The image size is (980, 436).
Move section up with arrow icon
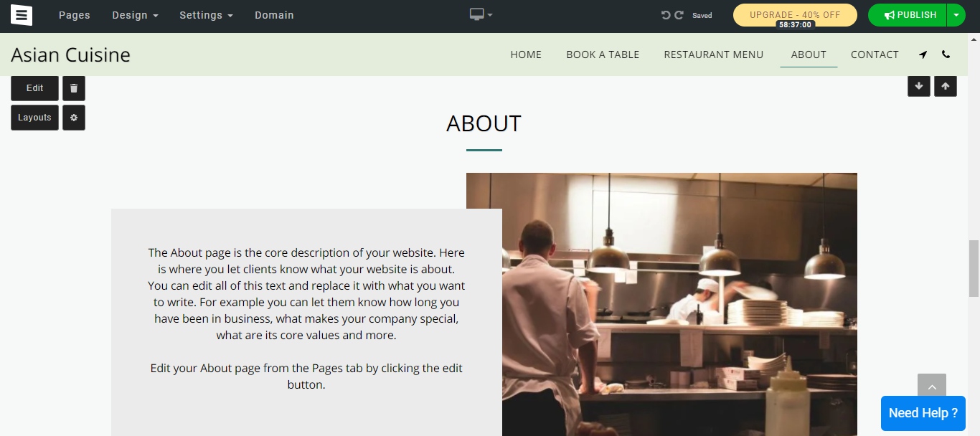946,86
